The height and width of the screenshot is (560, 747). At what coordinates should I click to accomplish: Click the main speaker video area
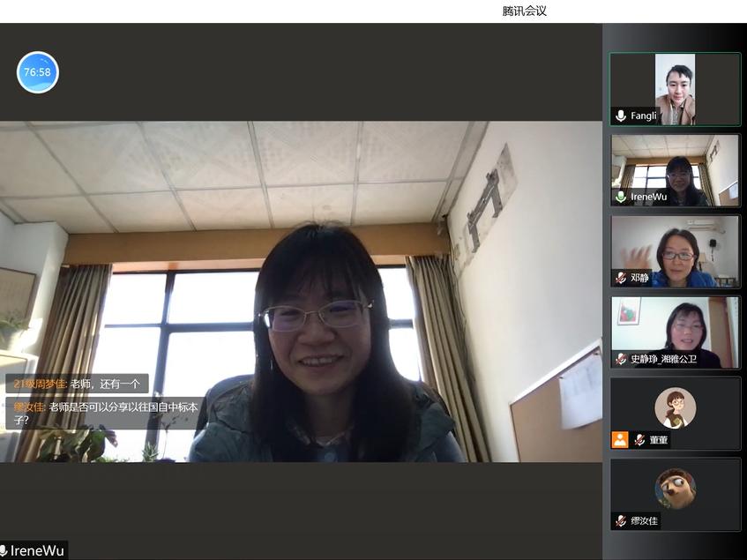(353, 291)
